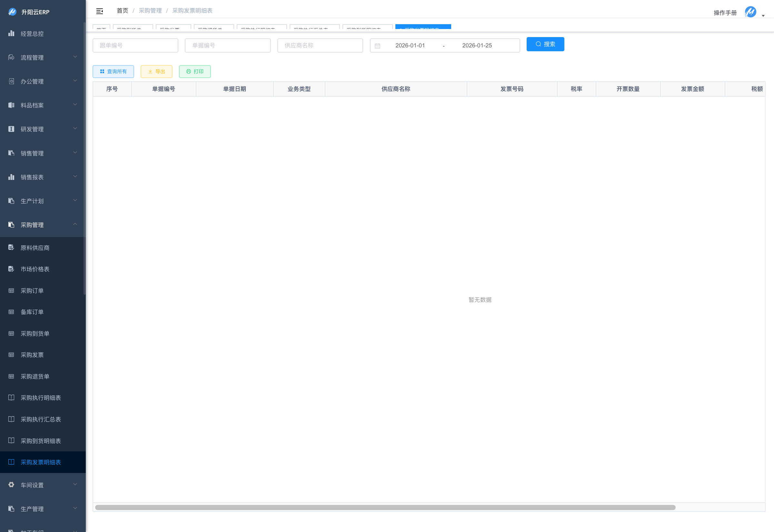The height and width of the screenshot is (532, 774).
Task: Click the 供应商名称 search input field
Action: click(320, 46)
